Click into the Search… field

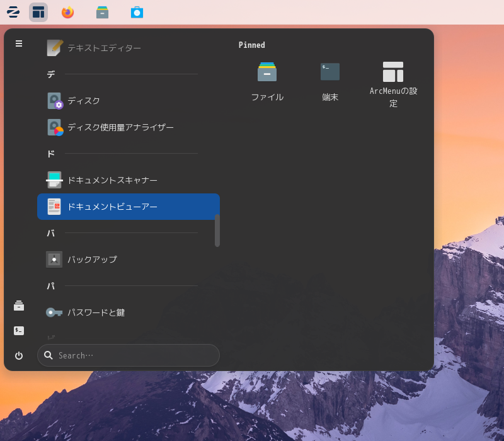(129, 355)
